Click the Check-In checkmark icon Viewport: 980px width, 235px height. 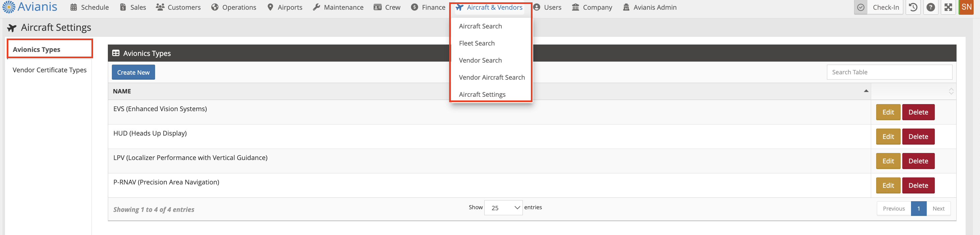click(x=860, y=7)
